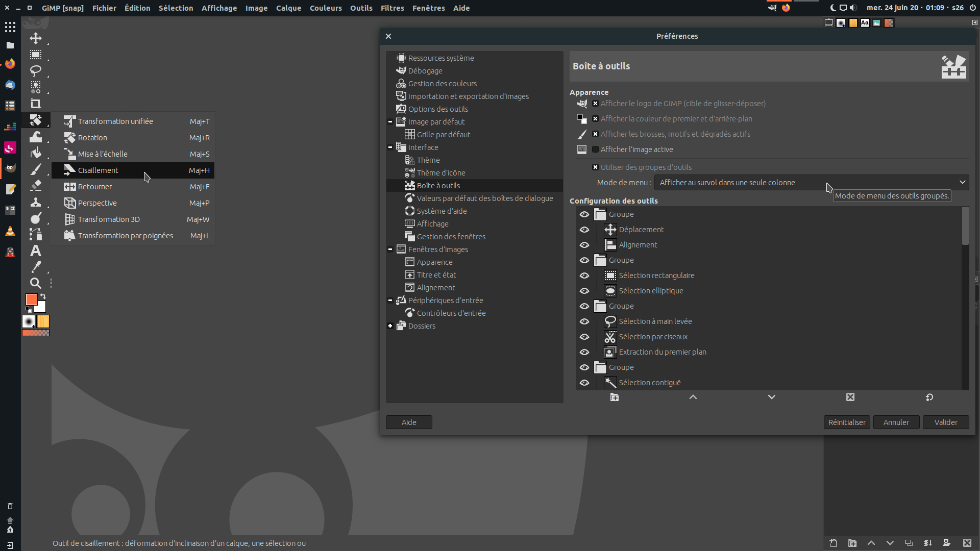Toggle 'Afficher les brosses, motifs et dégradés actifs' checkbox
The height and width of the screenshot is (551, 980).
(x=595, y=134)
